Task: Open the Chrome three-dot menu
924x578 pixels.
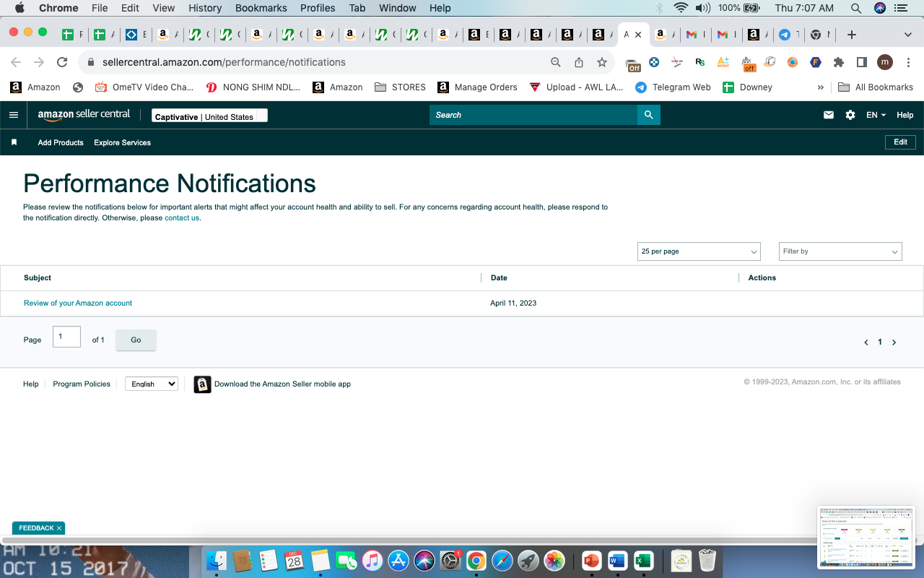Action: (907, 62)
